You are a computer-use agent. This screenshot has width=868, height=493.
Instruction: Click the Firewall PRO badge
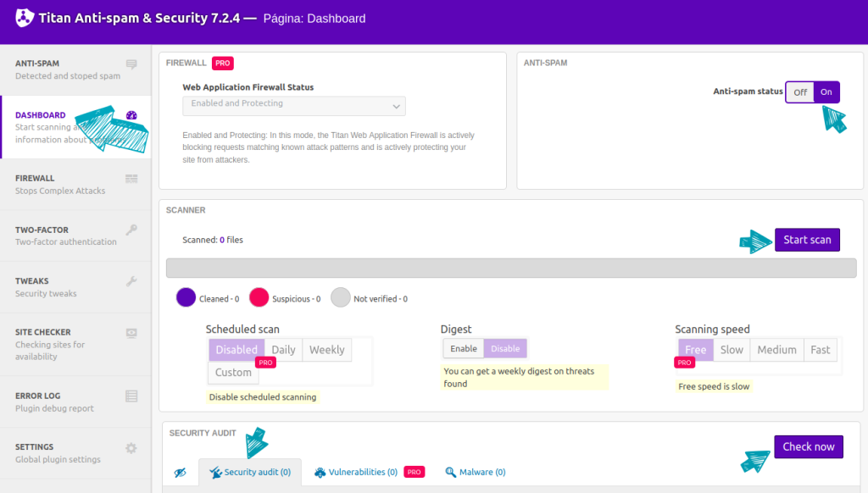tap(223, 63)
